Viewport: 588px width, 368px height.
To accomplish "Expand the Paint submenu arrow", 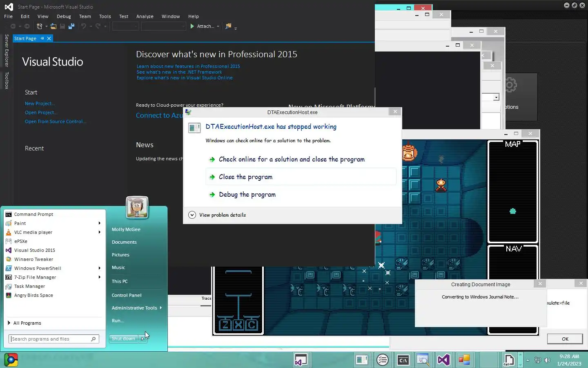I will 99,223.
